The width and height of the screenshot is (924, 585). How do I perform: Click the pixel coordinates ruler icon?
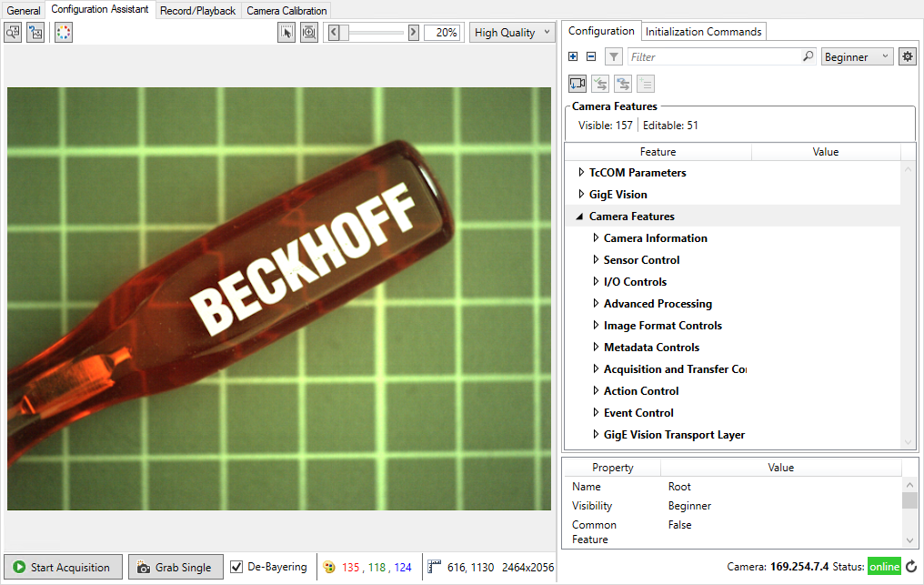(x=435, y=567)
